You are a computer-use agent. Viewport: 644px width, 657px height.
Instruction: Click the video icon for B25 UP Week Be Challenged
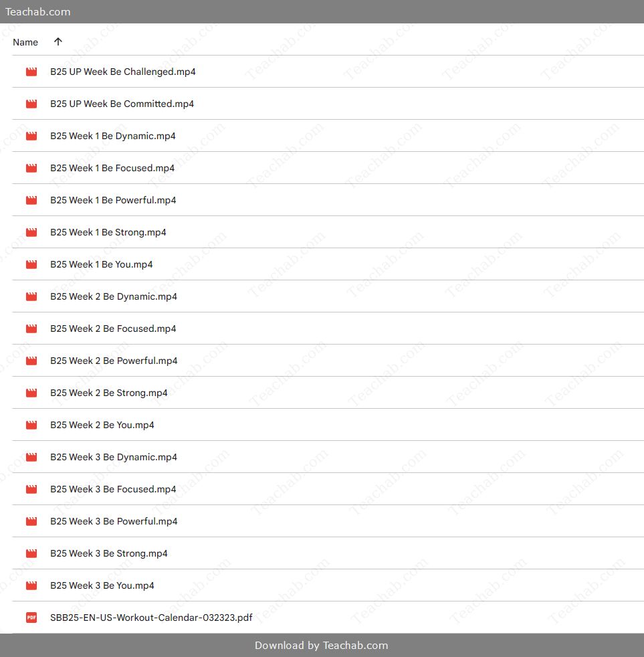tap(31, 72)
